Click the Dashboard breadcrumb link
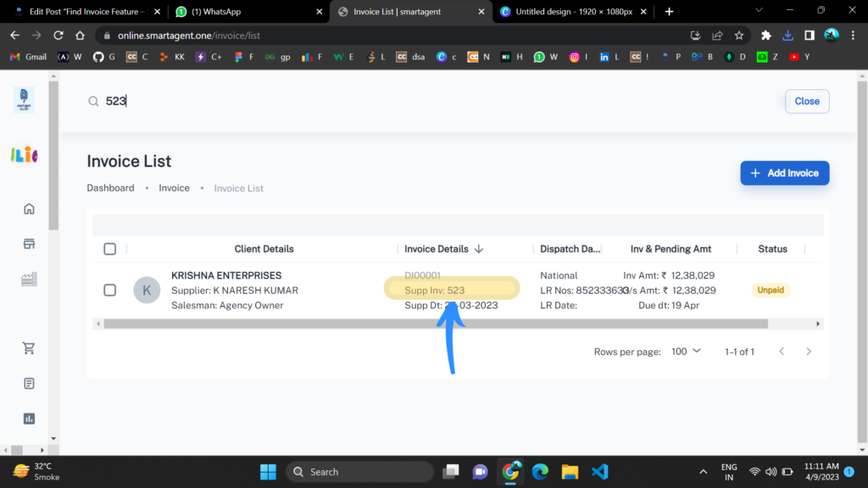The height and width of the screenshot is (488, 868). coord(110,188)
